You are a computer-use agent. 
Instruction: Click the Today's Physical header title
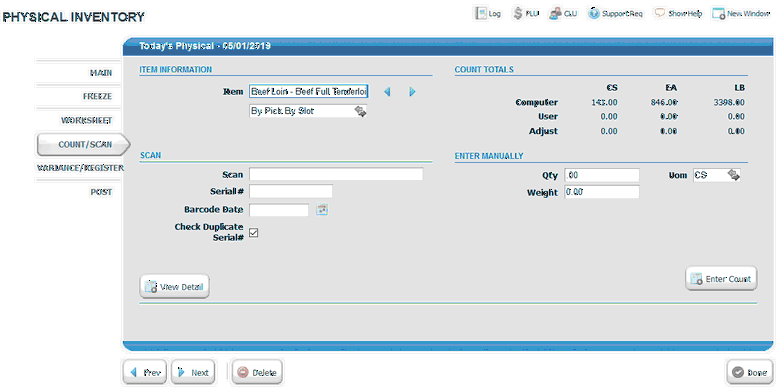tap(205, 46)
